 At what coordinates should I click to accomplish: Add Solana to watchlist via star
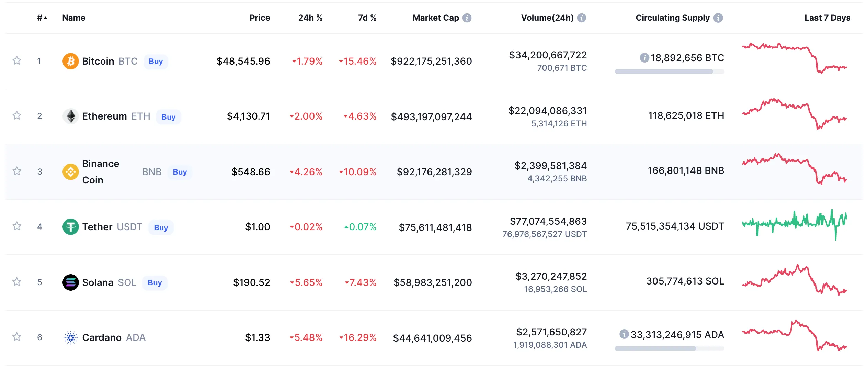click(17, 282)
